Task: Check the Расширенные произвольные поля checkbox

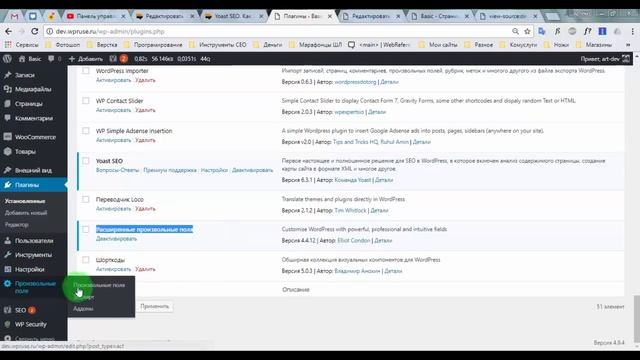Action: (86, 229)
